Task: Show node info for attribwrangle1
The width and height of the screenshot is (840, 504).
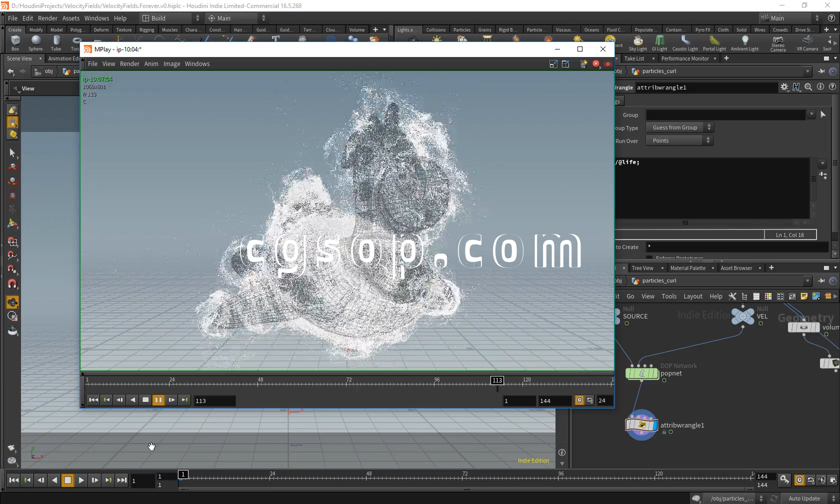Action: (x=820, y=87)
